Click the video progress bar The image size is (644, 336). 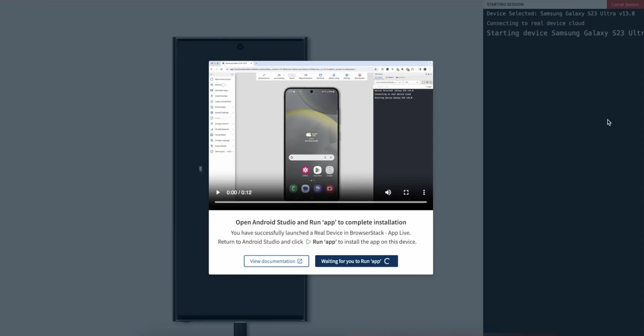(x=320, y=202)
